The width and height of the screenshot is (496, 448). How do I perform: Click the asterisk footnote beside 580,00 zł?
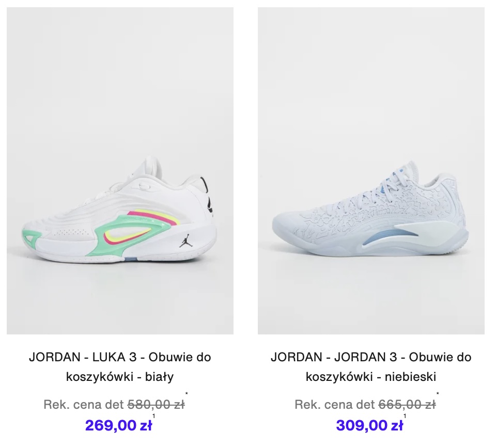(x=187, y=394)
